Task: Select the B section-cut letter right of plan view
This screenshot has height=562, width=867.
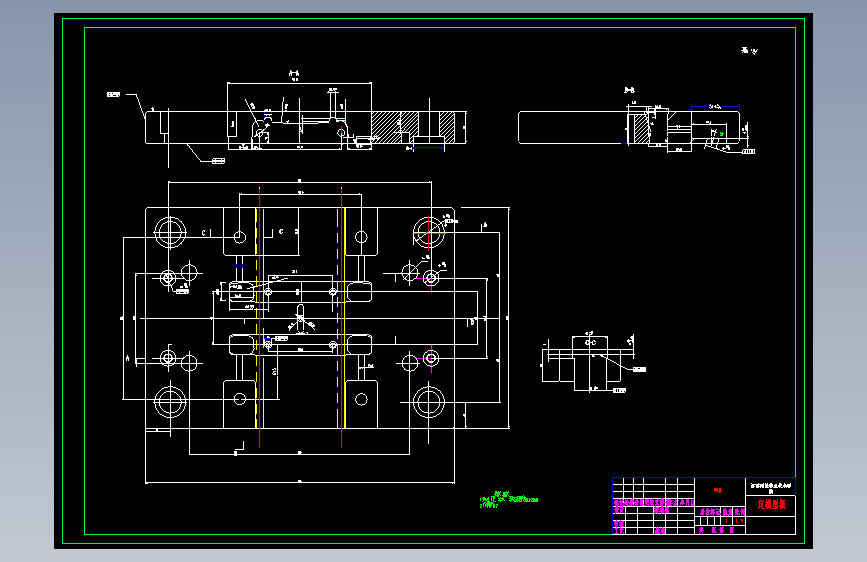Action: pos(472,322)
